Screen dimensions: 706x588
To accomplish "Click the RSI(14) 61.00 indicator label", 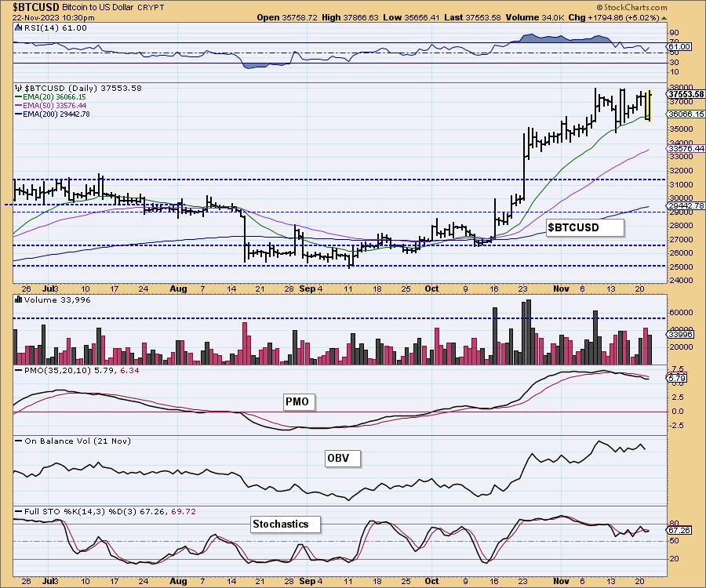I will (x=56, y=28).
